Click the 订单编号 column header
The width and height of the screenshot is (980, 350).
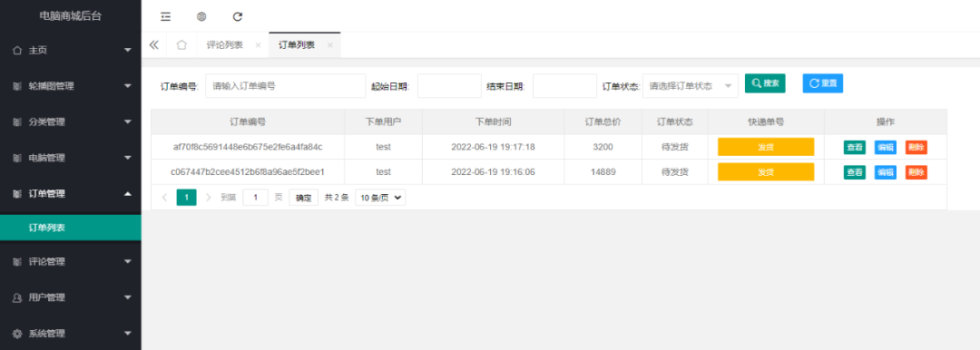point(248,122)
